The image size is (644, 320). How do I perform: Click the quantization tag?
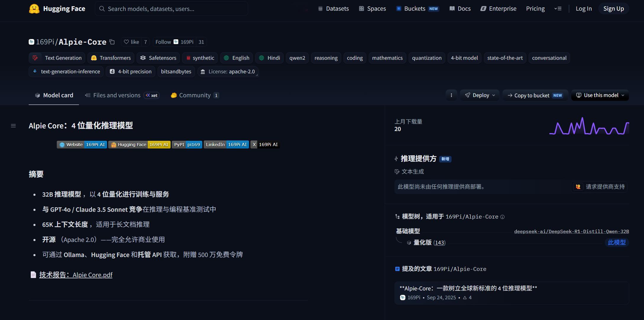427,58
